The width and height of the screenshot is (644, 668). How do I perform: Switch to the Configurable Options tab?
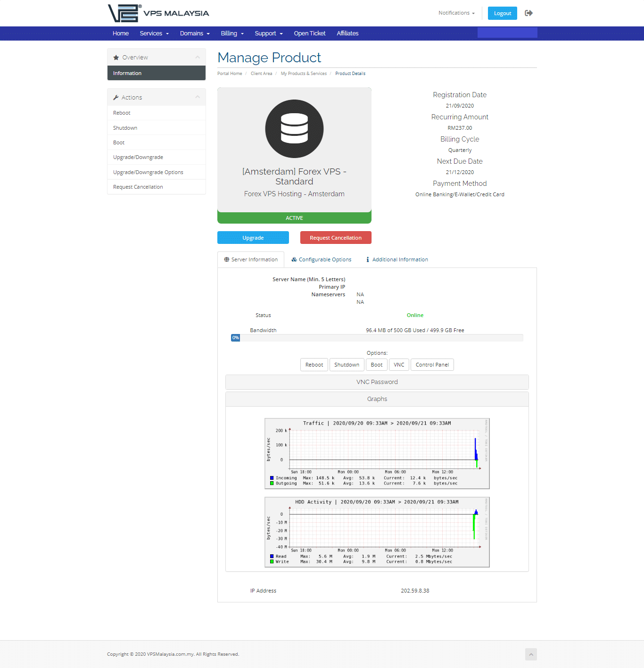(322, 259)
